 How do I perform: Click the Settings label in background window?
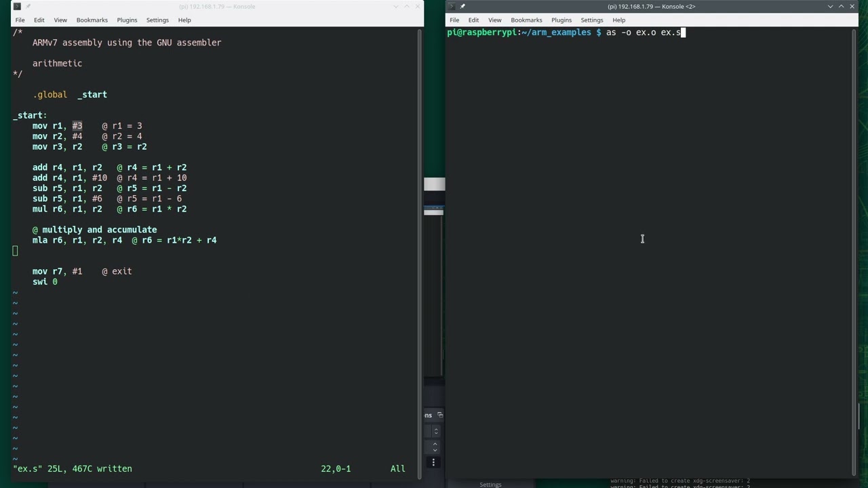point(490,485)
